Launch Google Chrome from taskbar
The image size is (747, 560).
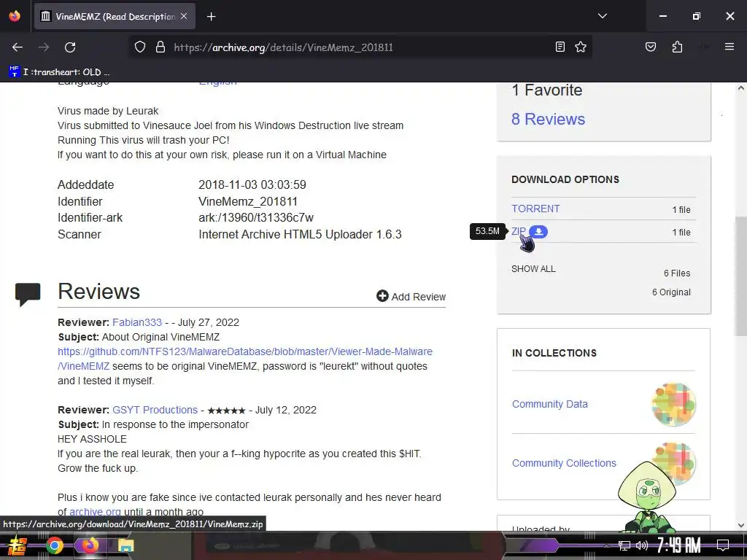coord(54,545)
